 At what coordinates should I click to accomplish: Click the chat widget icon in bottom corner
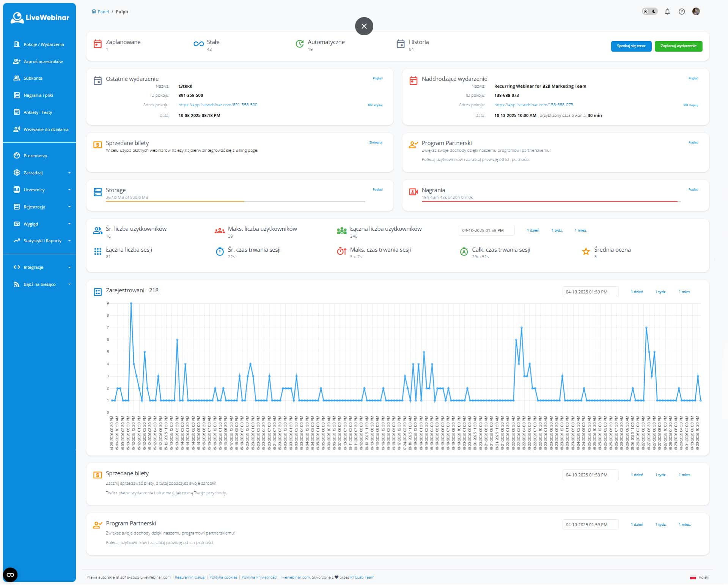pos(10,575)
